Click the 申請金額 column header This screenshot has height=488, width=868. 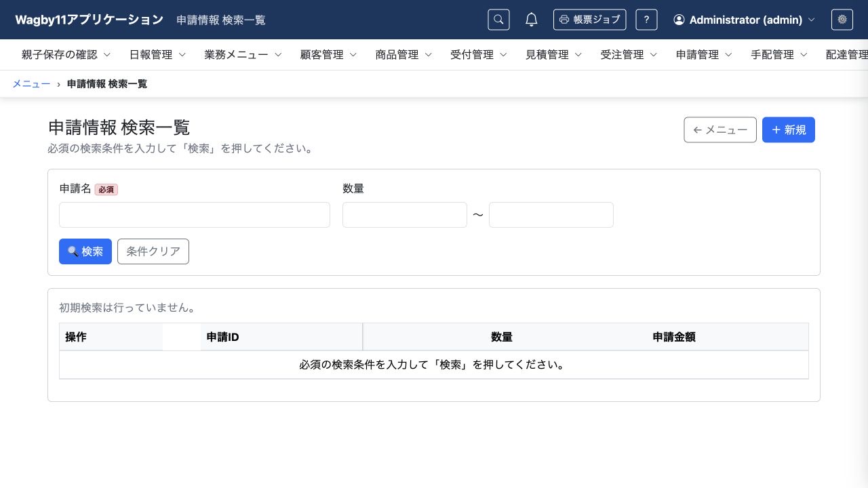pos(674,337)
